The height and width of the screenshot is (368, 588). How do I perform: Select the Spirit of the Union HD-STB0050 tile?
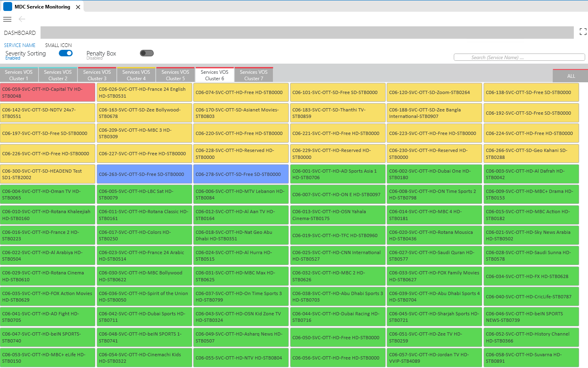pyautogui.click(x=144, y=297)
